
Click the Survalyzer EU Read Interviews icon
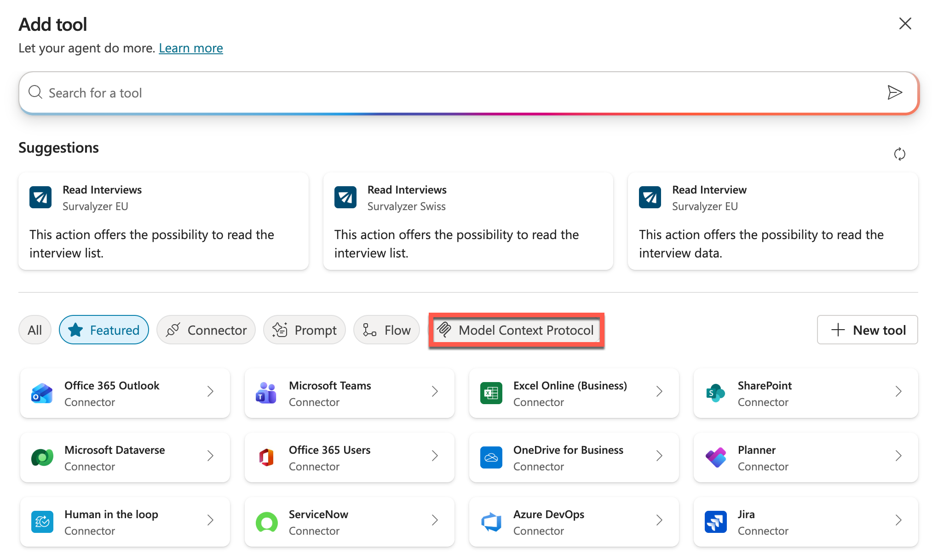[40, 197]
